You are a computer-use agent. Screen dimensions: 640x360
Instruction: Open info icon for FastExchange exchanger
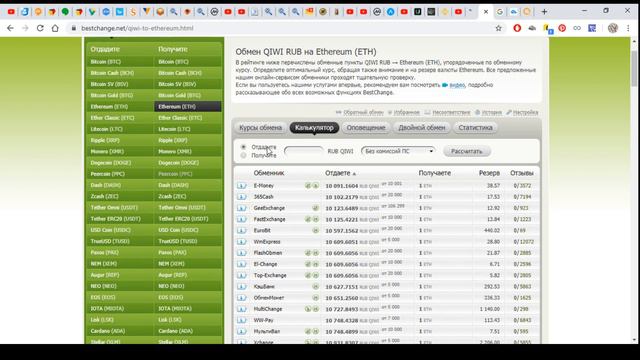(x=242, y=219)
